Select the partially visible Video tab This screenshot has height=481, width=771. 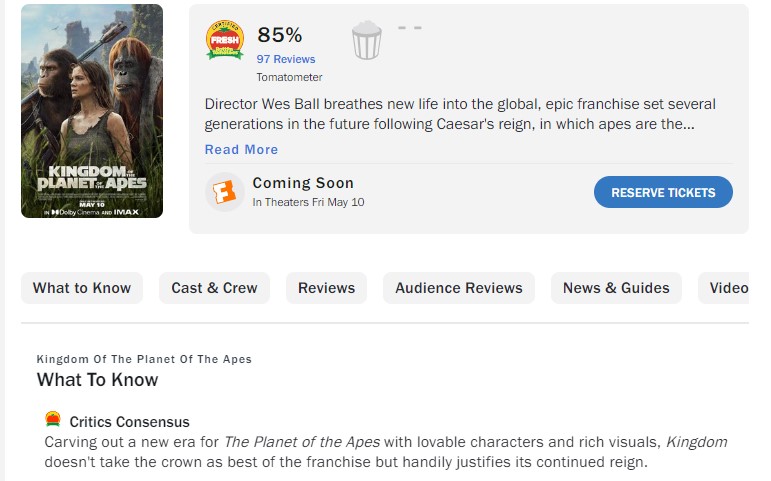point(728,288)
